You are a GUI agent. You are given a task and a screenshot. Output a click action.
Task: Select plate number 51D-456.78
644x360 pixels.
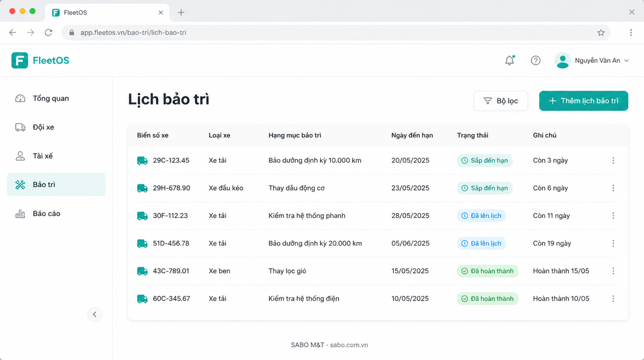point(171,243)
